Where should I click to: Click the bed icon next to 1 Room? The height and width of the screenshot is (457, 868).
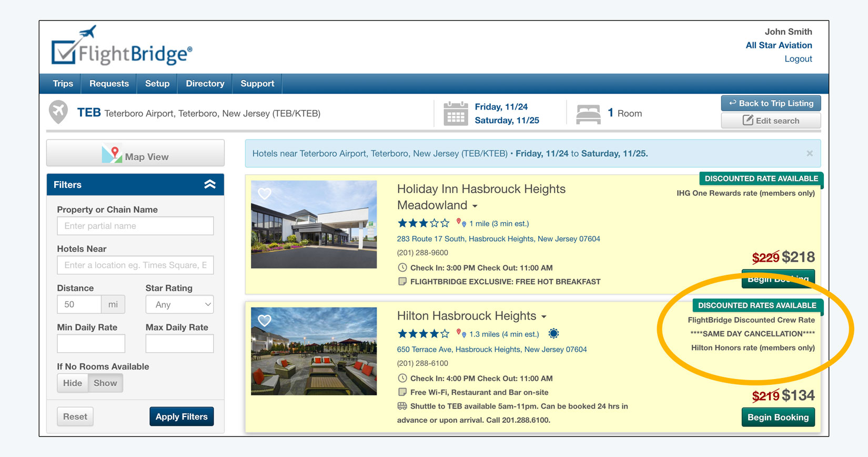tap(588, 114)
